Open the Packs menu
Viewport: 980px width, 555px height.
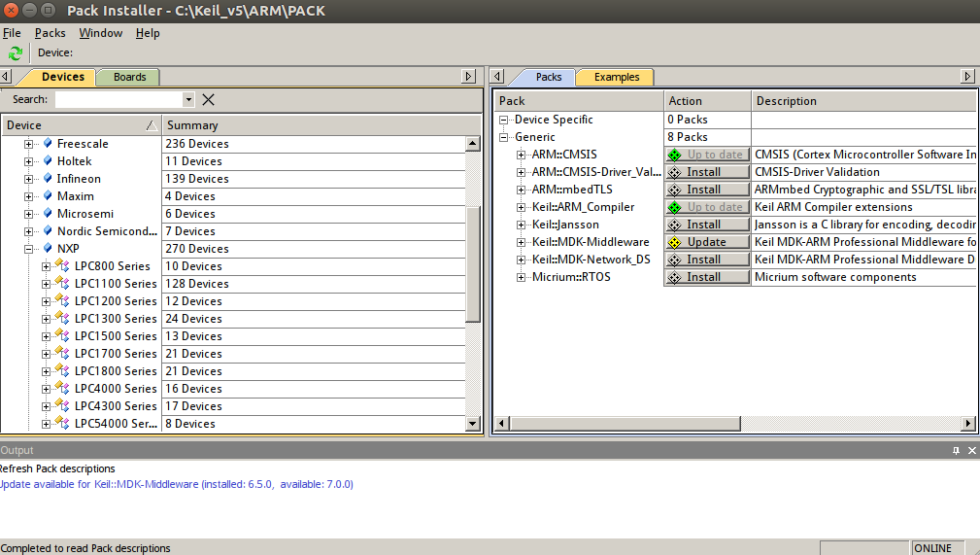point(50,33)
